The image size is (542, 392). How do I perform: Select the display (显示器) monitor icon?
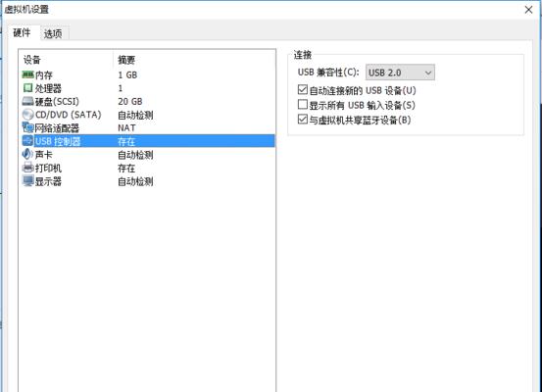pyautogui.click(x=27, y=180)
